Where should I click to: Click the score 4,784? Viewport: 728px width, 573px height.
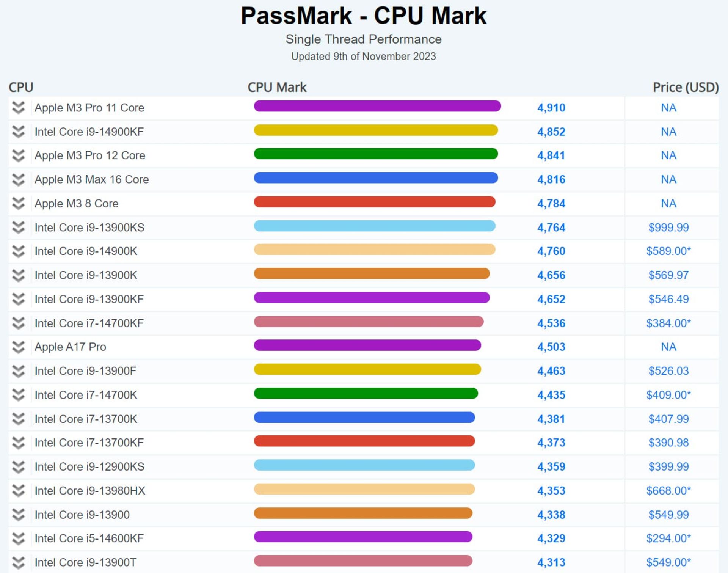(x=551, y=204)
